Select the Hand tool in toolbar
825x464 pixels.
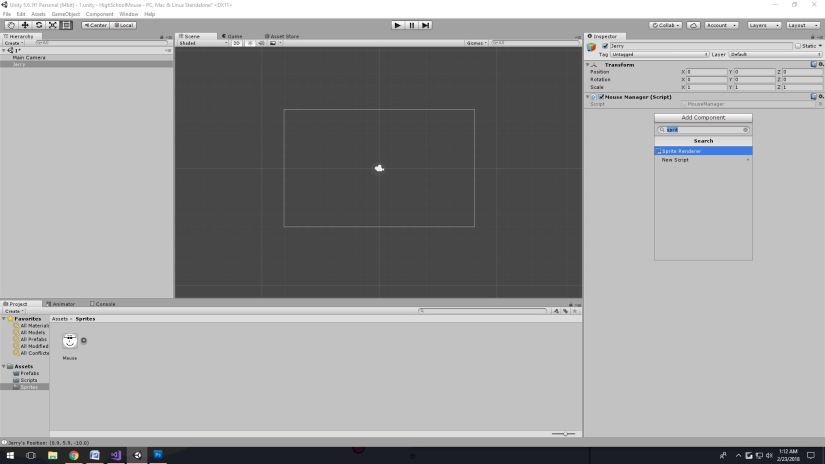pyautogui.click(x=10, y=25)
